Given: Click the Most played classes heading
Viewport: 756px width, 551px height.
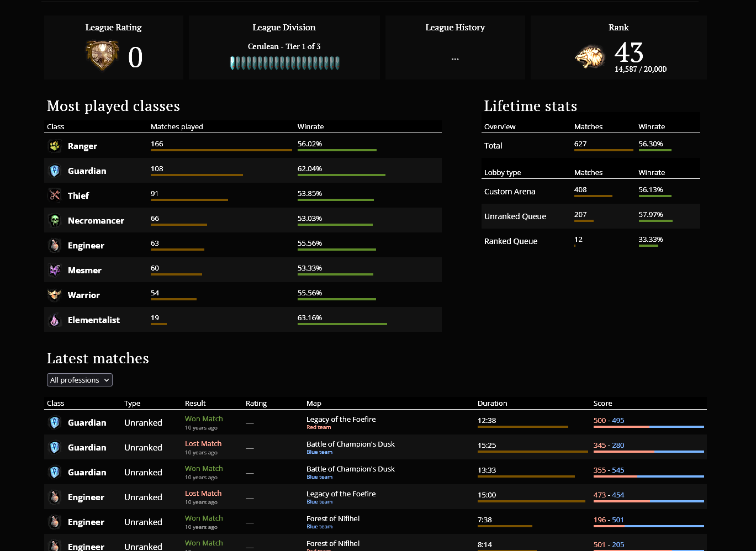Looking at the screenshot, I should pos(113,106).
